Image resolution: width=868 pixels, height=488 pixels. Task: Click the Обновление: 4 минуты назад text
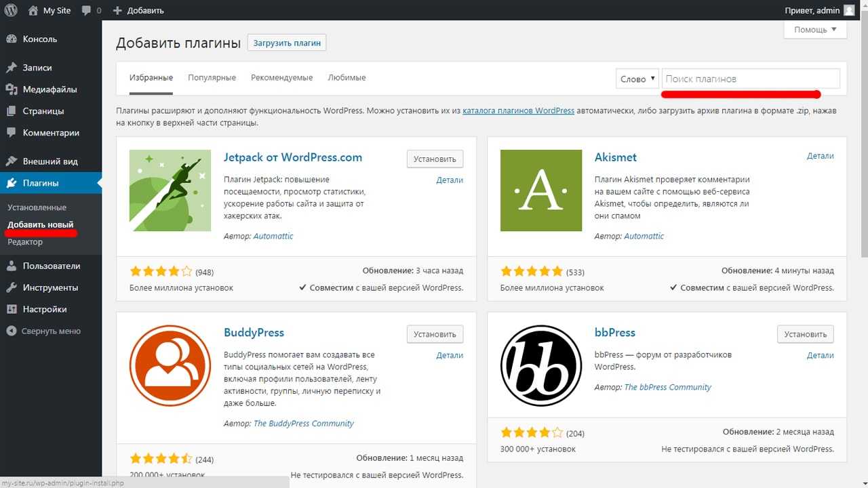point(778,271)
